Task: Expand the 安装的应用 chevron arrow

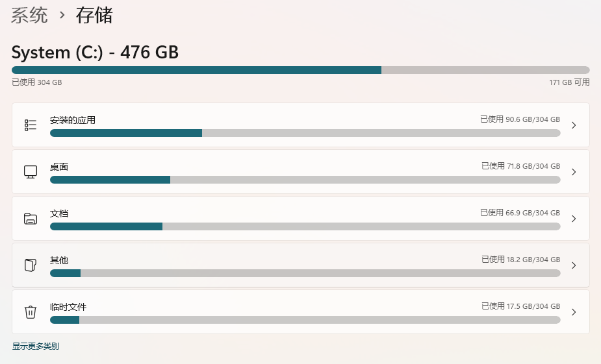Action: pyautogui.click(x=574, y=125)
